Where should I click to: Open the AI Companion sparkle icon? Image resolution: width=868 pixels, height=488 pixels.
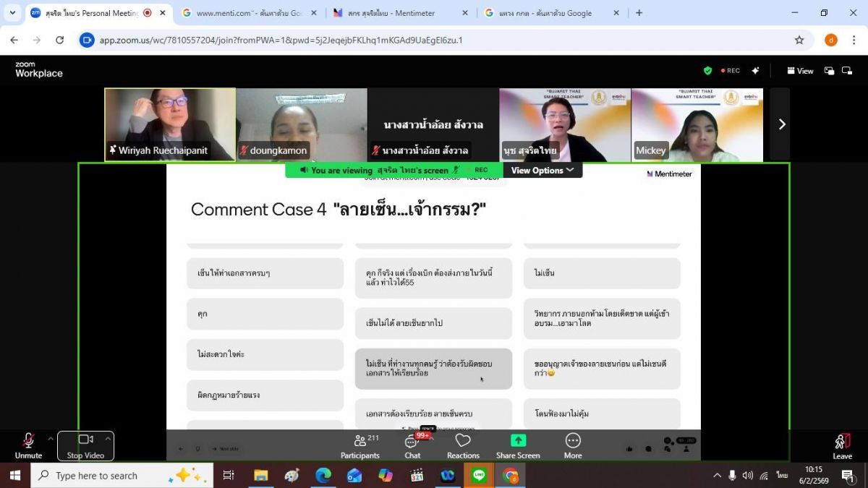click(756, 71)
